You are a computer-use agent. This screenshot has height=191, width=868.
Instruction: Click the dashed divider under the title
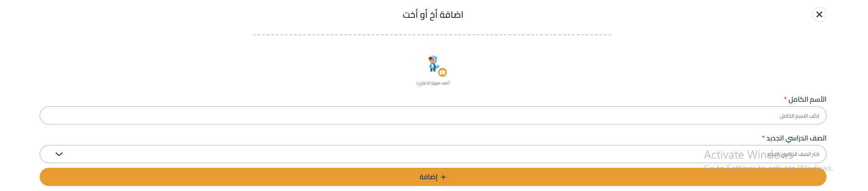432,35
